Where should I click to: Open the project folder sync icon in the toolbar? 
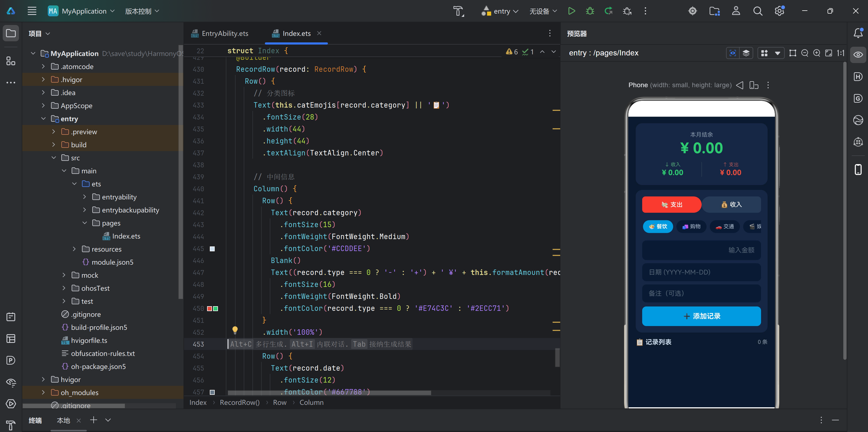pos(714,11)
